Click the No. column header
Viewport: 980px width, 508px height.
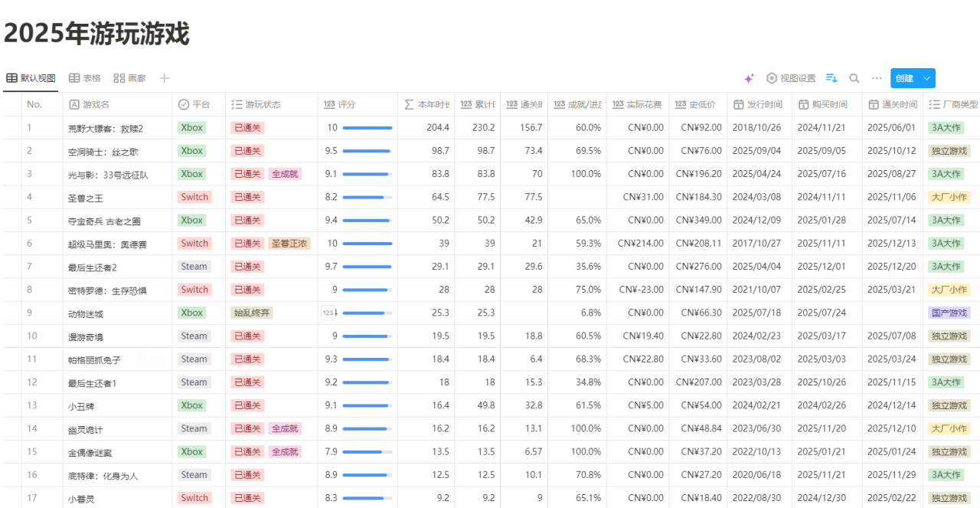42,104
